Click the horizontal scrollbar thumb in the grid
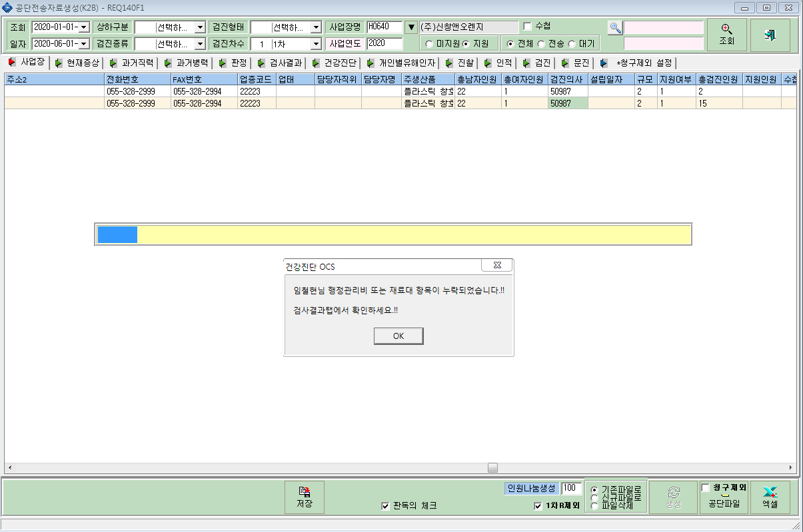The image size is (803, 532). 492,467
